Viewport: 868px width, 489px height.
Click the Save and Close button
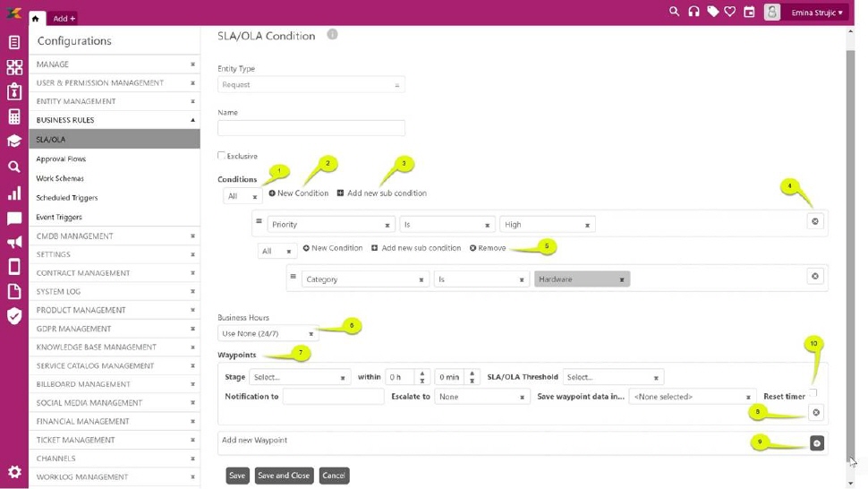click(284, 476)
